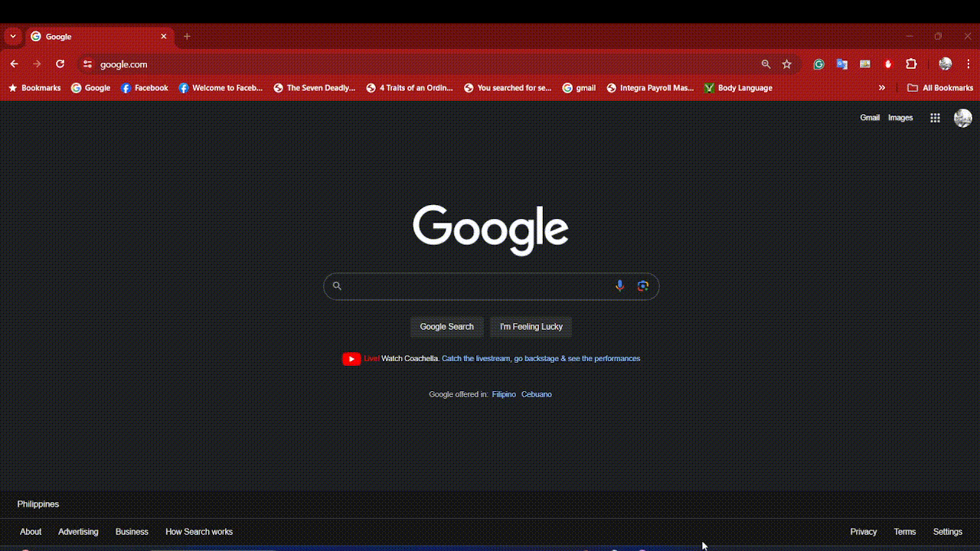980x551 pixels.
Task: Open the Google Translate extension
Action: click(x=841, y=64)
